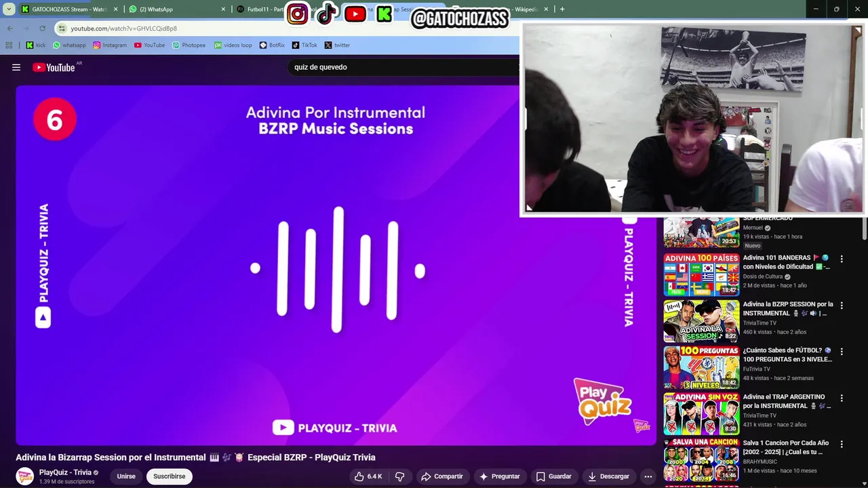Switch to the Wikipedia tab
Image resolution: width=868 pixels, height=488 pixels.
pos(526,9)
